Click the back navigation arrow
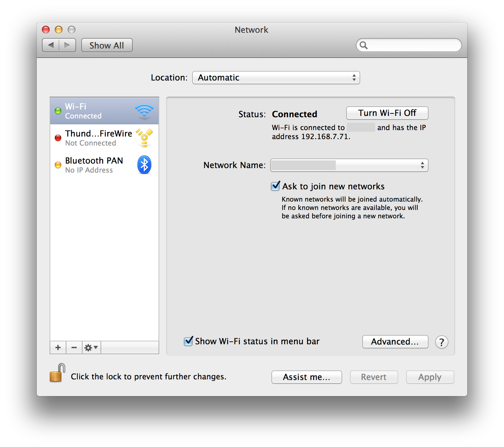504x447 pixels. pyautogui.click(x=51, y=45)
